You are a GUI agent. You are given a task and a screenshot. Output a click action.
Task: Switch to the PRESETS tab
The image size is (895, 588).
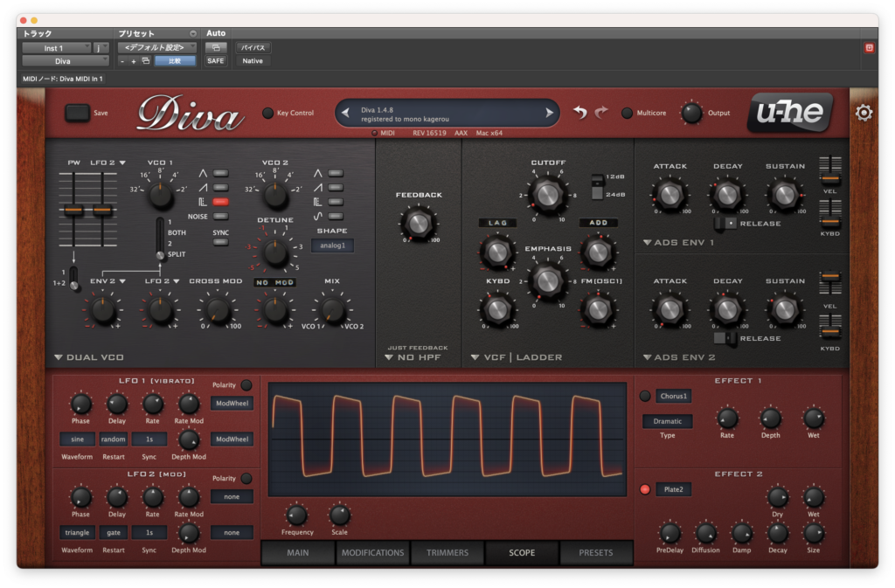pyautogui.click(x=596, y=553)
